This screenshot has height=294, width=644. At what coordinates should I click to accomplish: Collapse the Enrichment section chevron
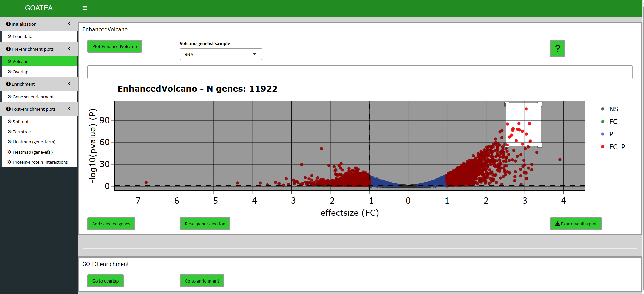pos(69,84)
